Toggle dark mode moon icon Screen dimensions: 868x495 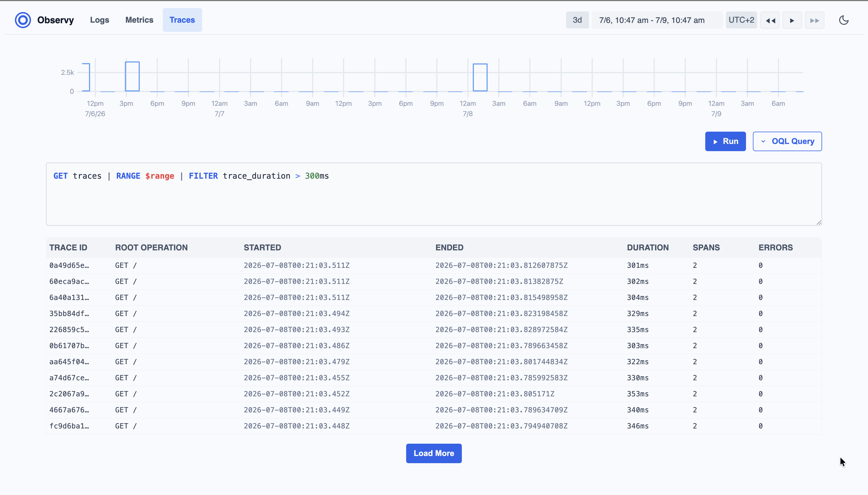[x=844, y=20]
